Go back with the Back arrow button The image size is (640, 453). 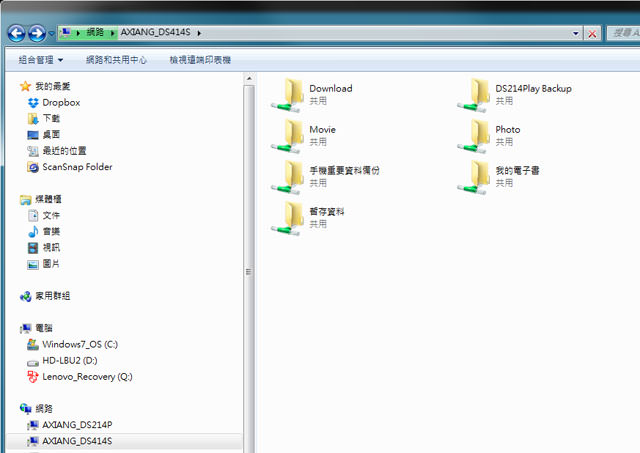coord(16,33)
